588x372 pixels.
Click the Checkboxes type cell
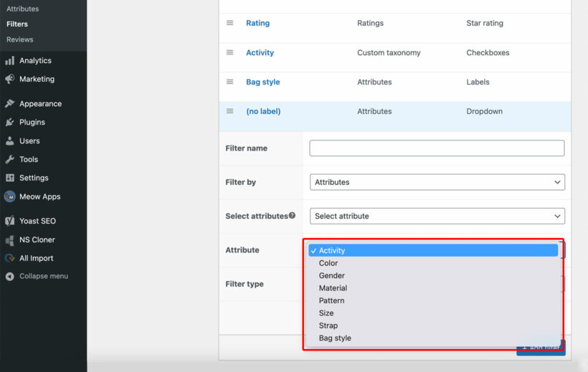(x=488, y=52)
